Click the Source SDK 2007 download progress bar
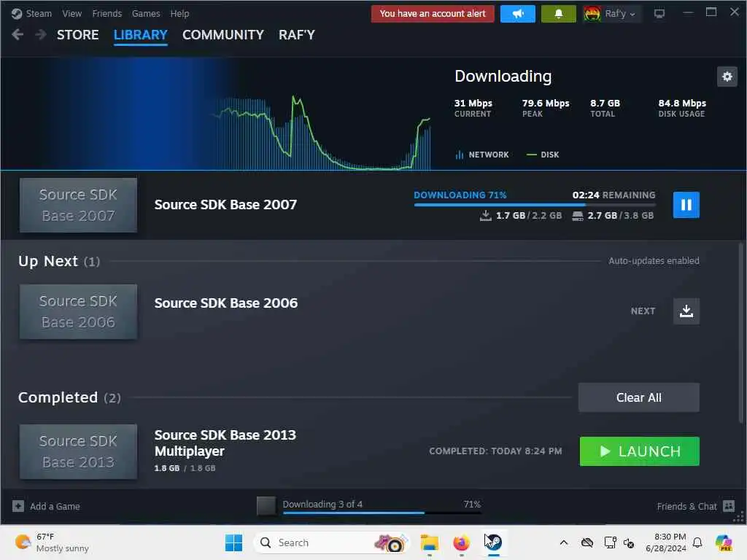Image resolution: width=747 pixels, height=560 pixels. [535, 205]
